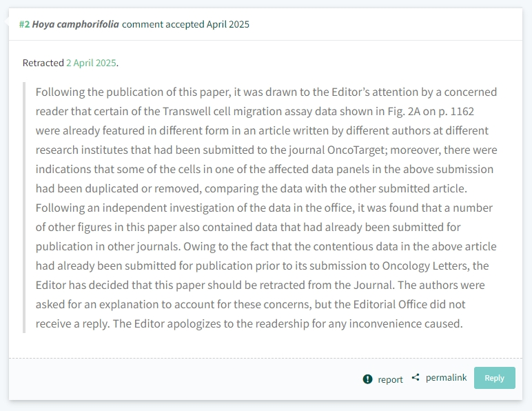Click the report text link
Image resolution: width=532 pixels, height=411 pixels.
[x=390, y=379]
